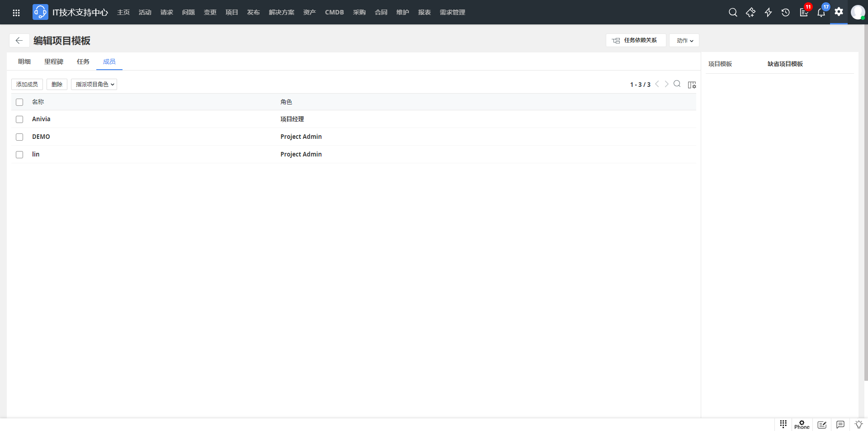Open recent items history icon

coord(786,12)
